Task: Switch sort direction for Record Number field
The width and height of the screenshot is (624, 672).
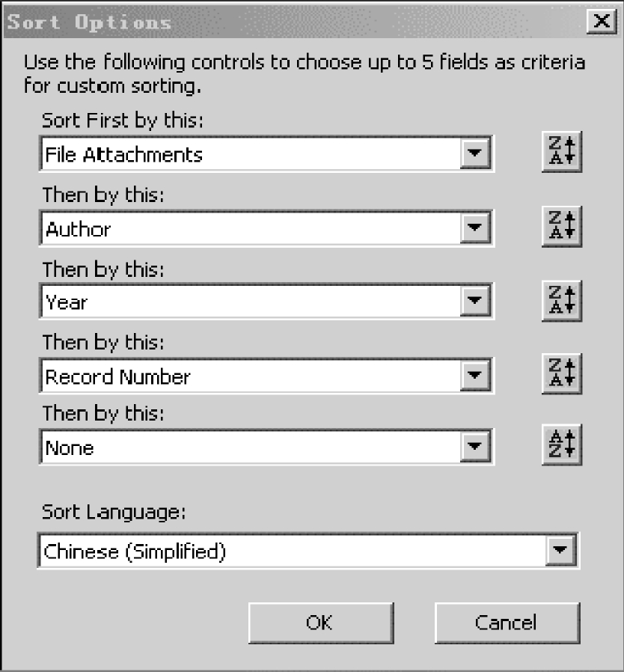Action: tap(561, 373)
